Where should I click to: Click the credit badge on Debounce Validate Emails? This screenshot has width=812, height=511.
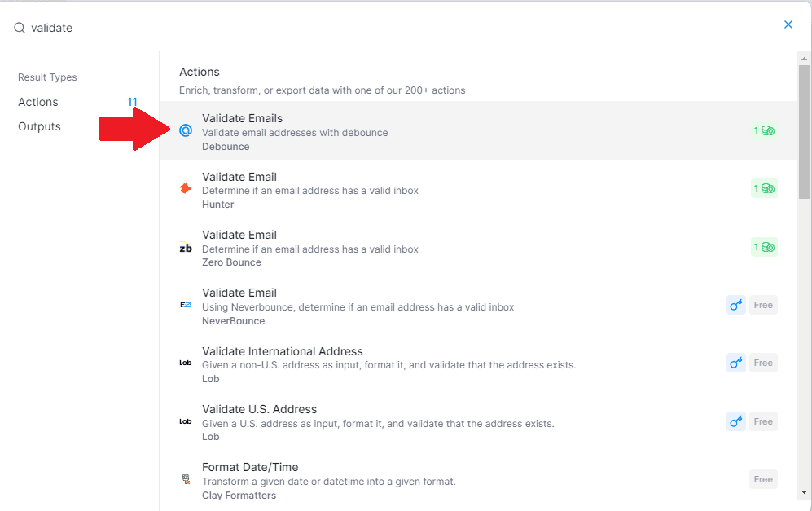click(764, 130)
